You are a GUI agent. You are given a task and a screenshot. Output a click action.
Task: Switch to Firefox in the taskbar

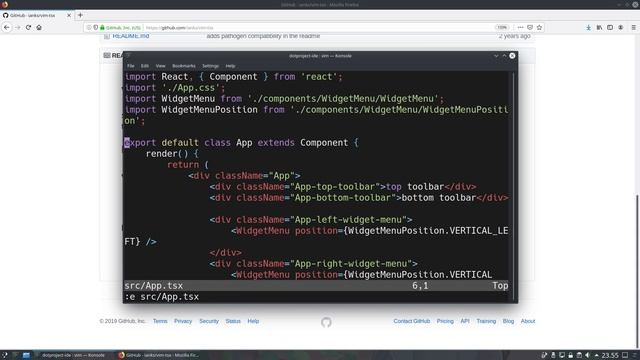158,355
